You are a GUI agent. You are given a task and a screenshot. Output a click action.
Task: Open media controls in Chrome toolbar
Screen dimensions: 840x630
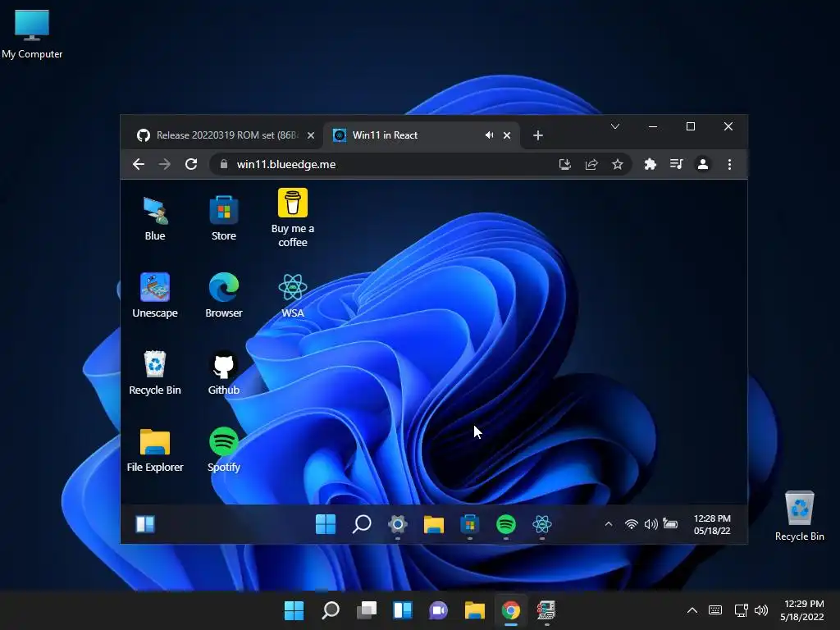[677, 164]
